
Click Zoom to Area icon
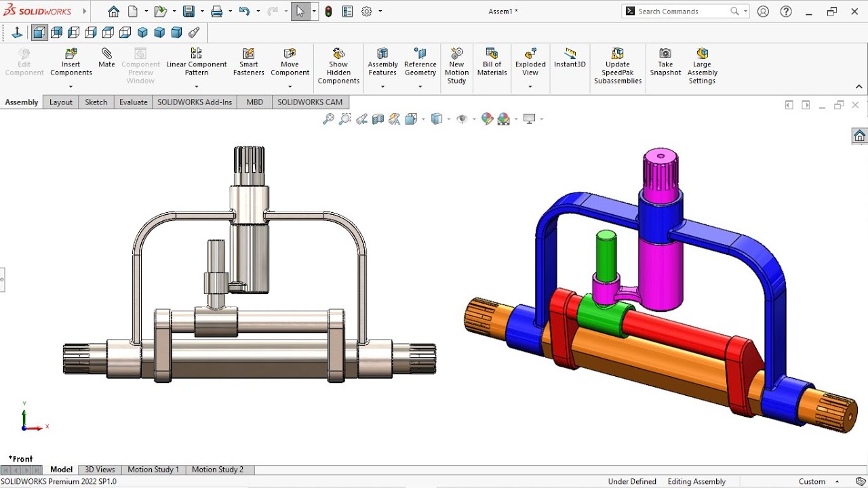click(x=344, y=119)
